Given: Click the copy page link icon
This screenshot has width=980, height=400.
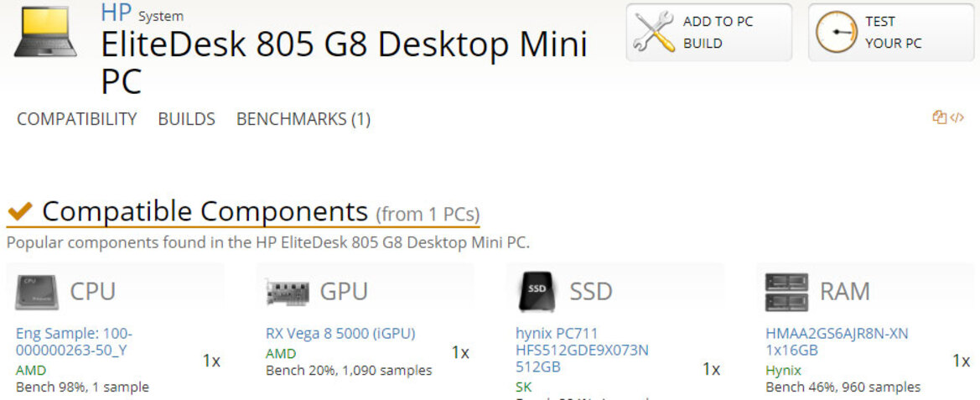Looking at the screenshot, I should [939, 117].
